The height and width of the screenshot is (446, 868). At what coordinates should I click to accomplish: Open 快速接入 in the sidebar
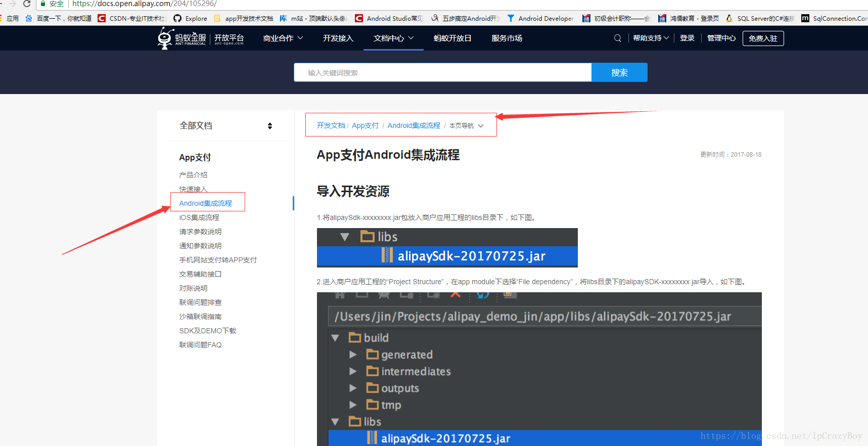(193, 189)
